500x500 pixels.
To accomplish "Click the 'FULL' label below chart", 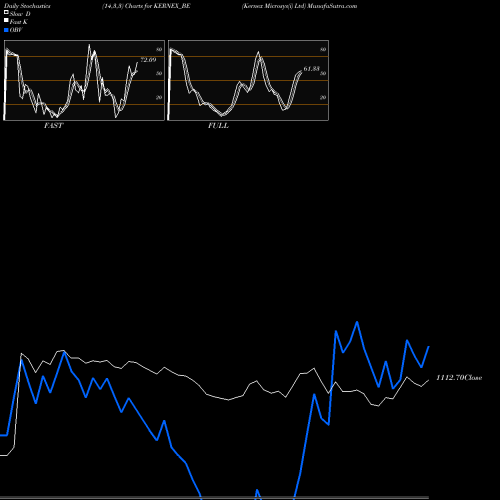I will point(218,126).
